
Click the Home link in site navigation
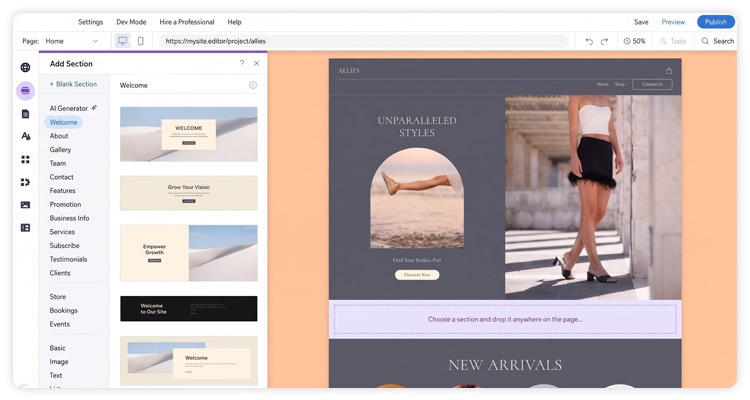[602, 84]
